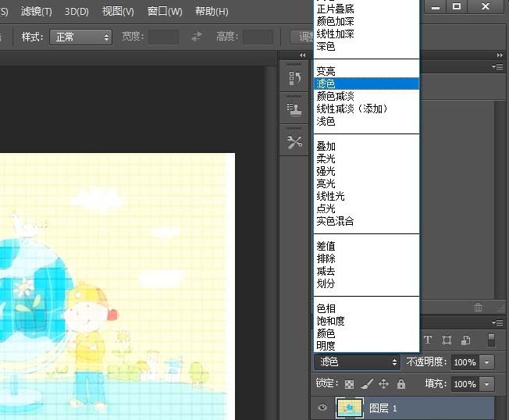Open the tool presets wrench icon
Viewport: 509px width, 420px height.
pos(294,141)
